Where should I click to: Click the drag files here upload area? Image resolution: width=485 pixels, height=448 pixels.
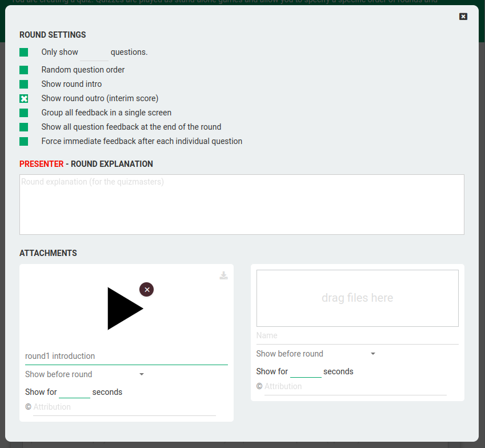(357, 298)
